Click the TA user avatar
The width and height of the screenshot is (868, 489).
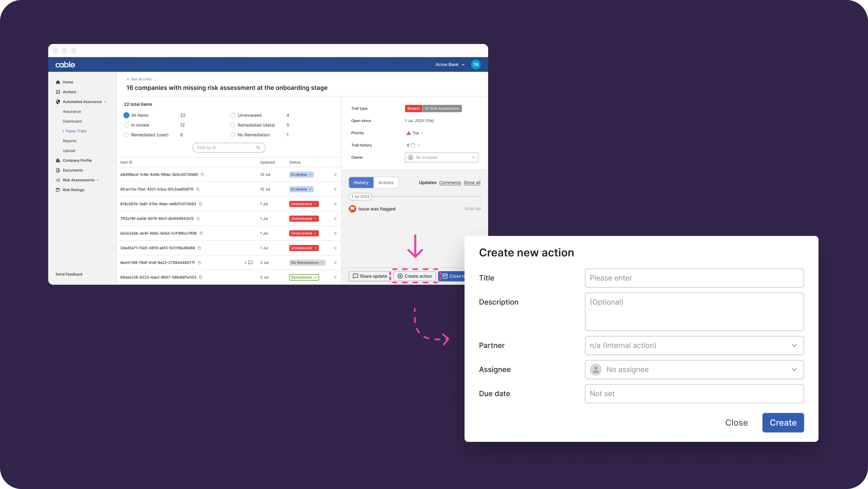point(476,64)
